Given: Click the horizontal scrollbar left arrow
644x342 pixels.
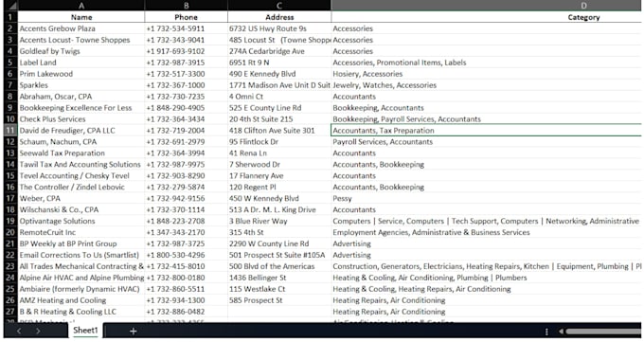Looking at the screenshot, I should [x=561, y=332].
